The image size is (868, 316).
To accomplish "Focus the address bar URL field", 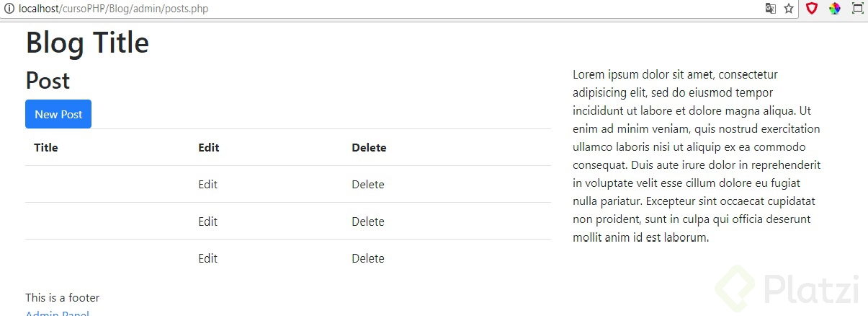I will point(360,9).
